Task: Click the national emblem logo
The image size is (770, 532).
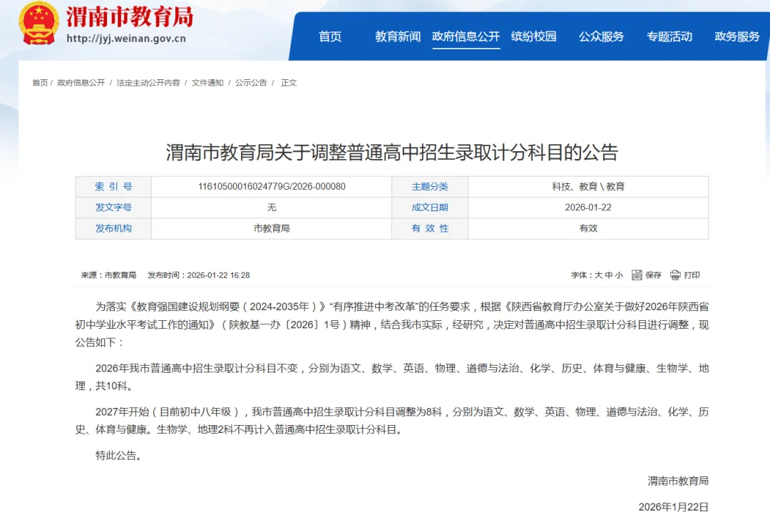Action: click(x=40, y=23)
